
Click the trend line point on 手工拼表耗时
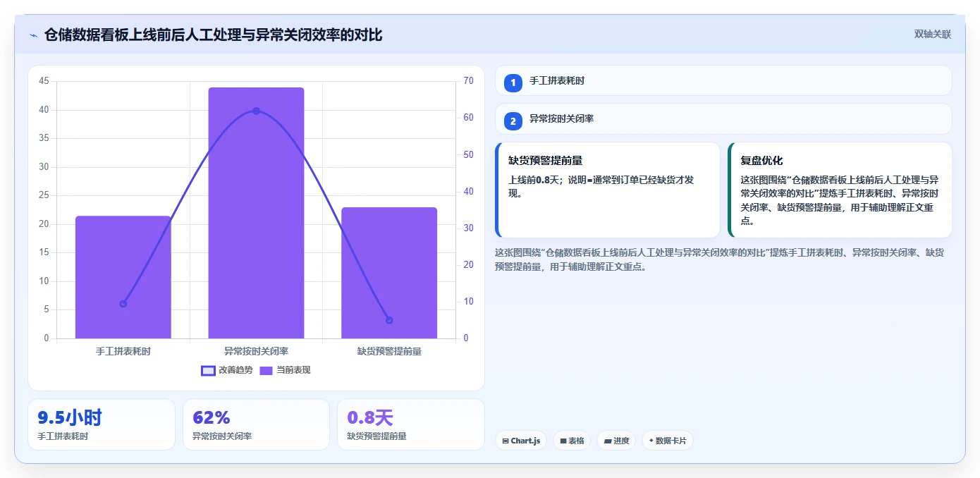(x=123, y=304)
